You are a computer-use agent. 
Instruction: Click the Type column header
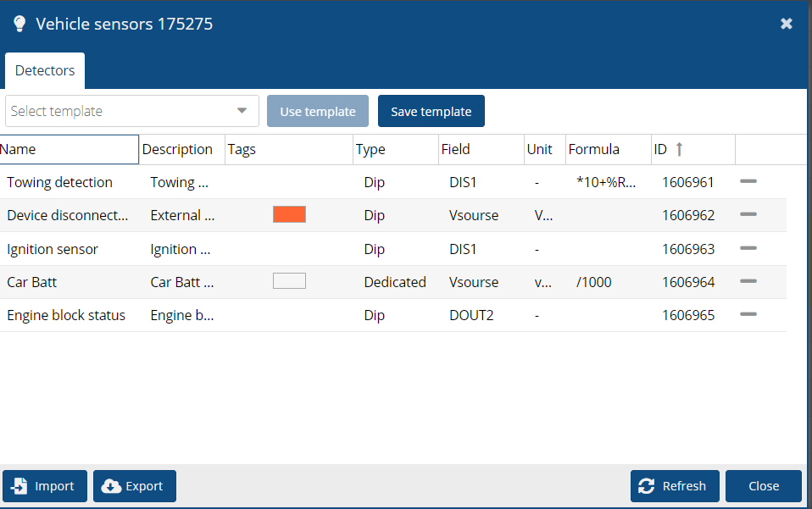pyautogui.click(x=370, y=150)
